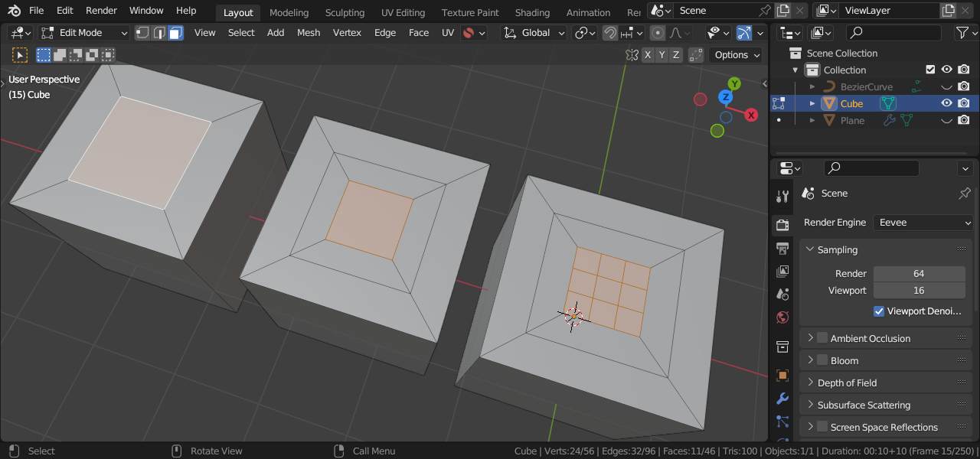Open the Scene properties tab
Image resolution: width=980 pixels, height=459 pixels.
782,295
